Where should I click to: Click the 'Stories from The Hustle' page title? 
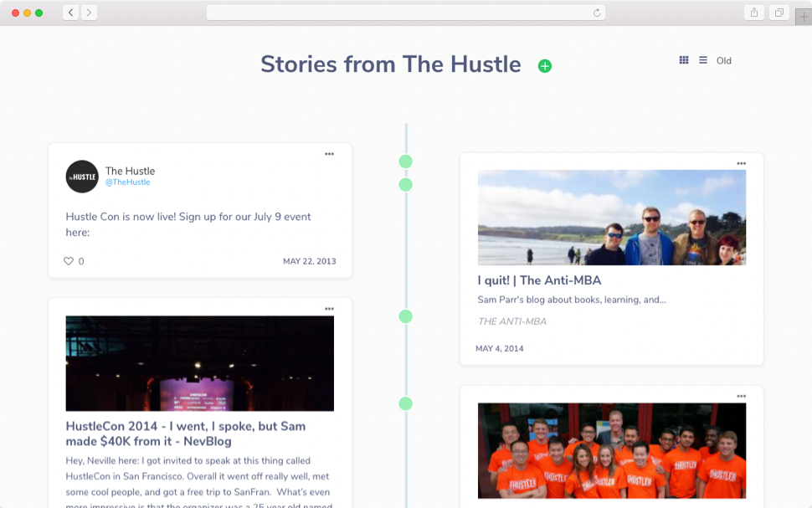pyautogui.click(x=390, y=64)
